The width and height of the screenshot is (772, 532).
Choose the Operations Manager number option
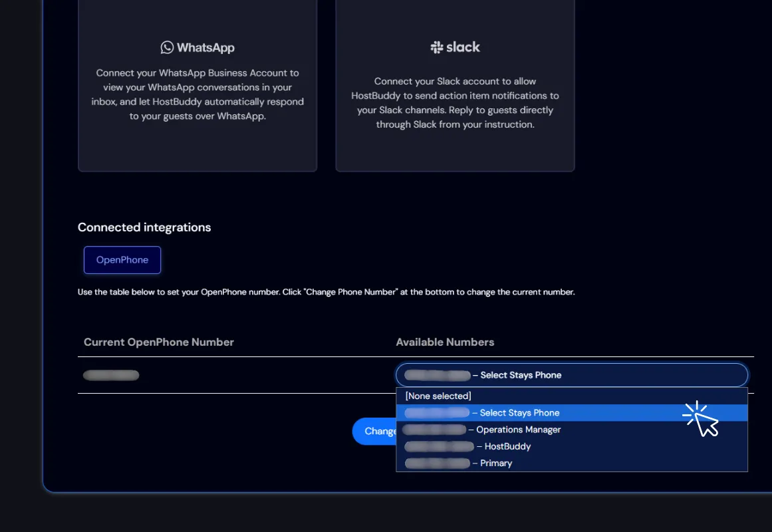[x=572, y=430]
